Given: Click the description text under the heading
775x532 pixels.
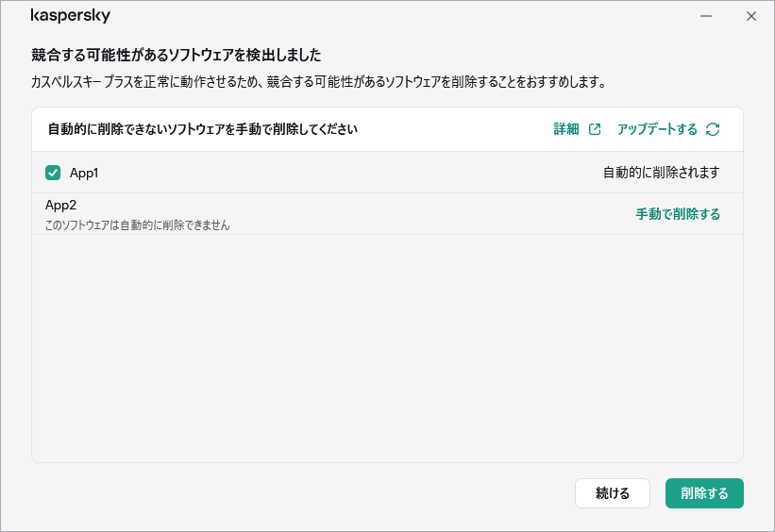Looking at the screenshot, I should (317, 82).
